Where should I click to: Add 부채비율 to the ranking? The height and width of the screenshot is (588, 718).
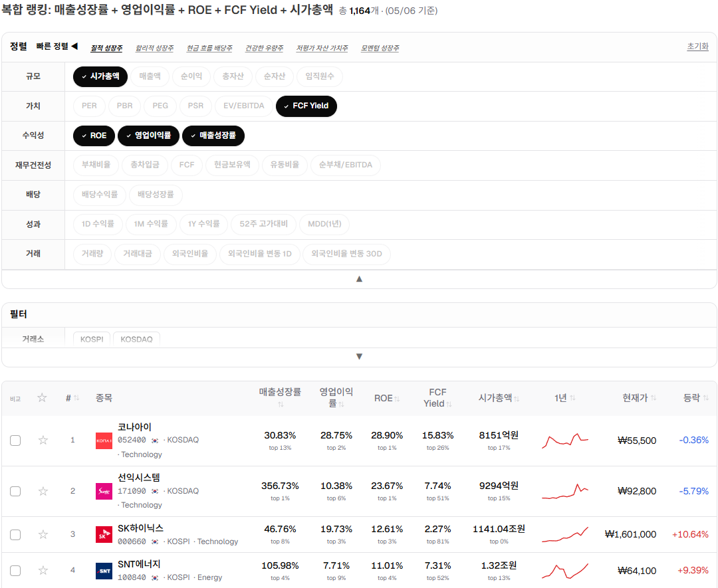click(96, 165)
